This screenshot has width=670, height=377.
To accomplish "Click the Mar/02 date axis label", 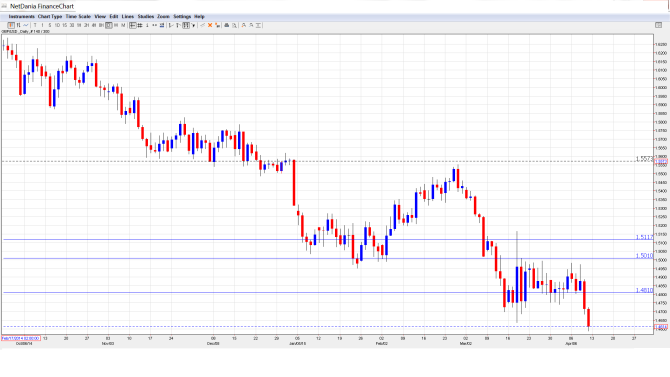I will pos(466,344).
